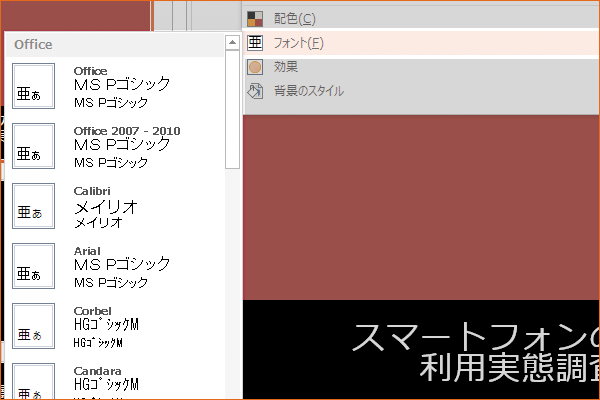The height and width of the screenshot is (400, 600).
Task: Click the orange circle effects icon
Action: [x=255, y=67]
